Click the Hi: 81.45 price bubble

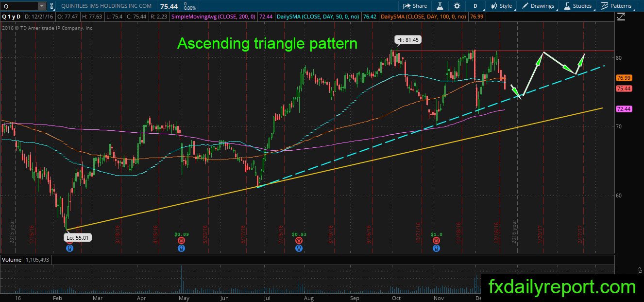click(x=408, y=40)
